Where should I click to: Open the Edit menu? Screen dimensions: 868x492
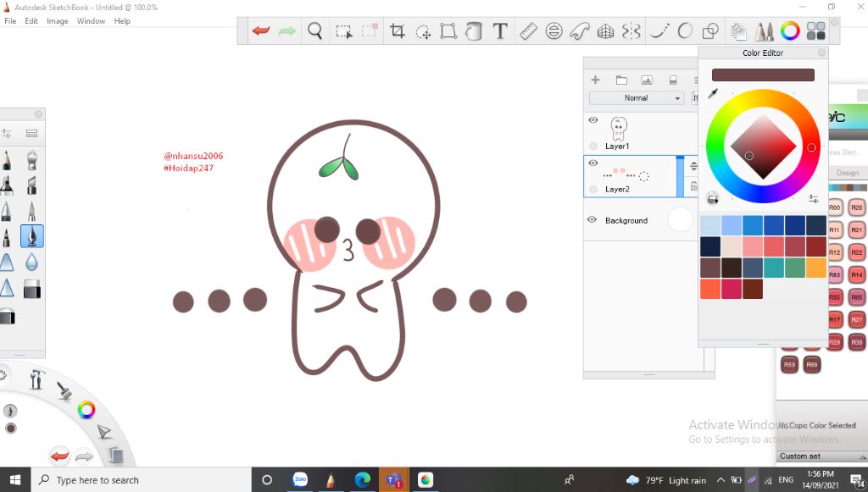(31, 21)
